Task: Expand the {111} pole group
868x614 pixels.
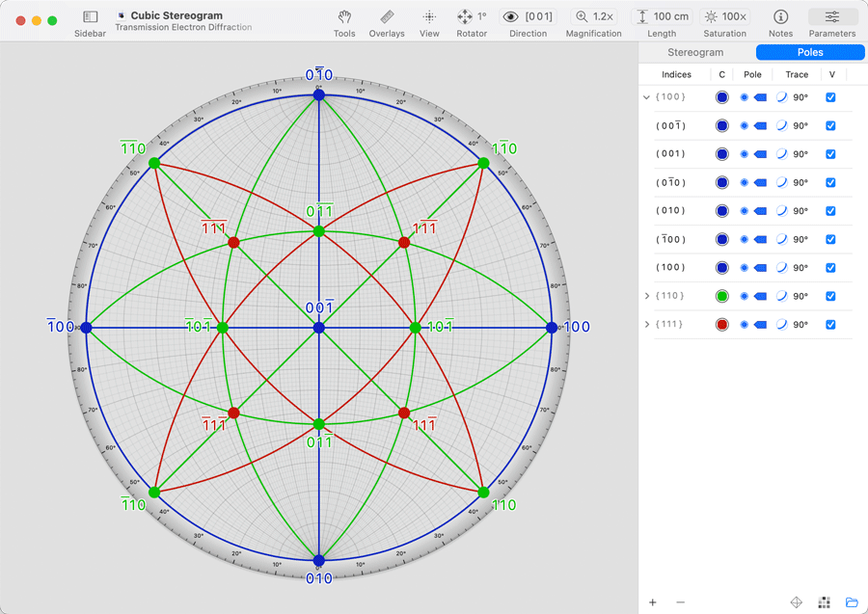Action: click(647, 325)
